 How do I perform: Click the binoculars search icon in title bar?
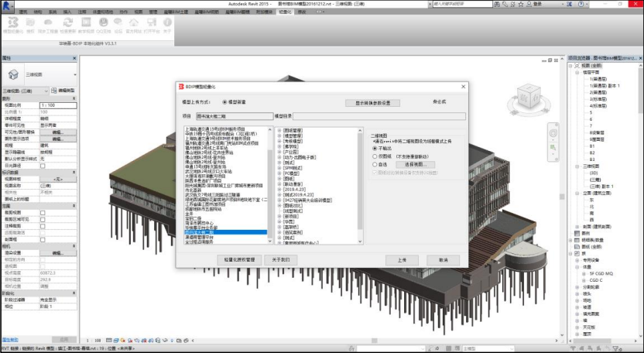coord(497,4)
